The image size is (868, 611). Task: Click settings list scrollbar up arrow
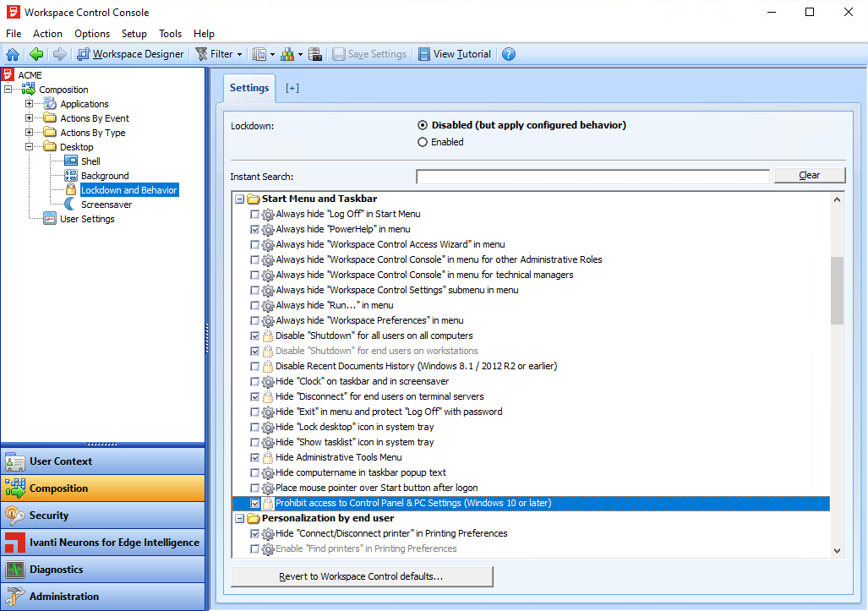click(x=837, y=199)
